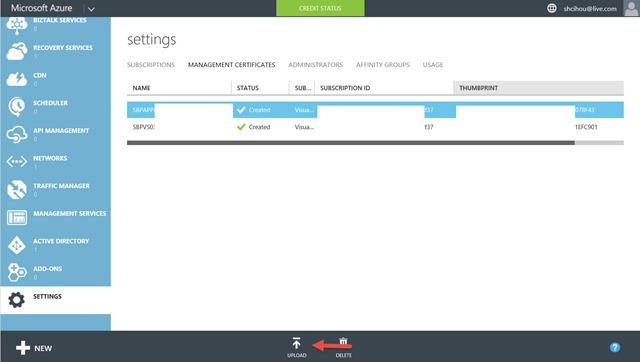Open the user avatar picture
The width and height of the screenshot is (640, 362).
[x=631, y=8]
